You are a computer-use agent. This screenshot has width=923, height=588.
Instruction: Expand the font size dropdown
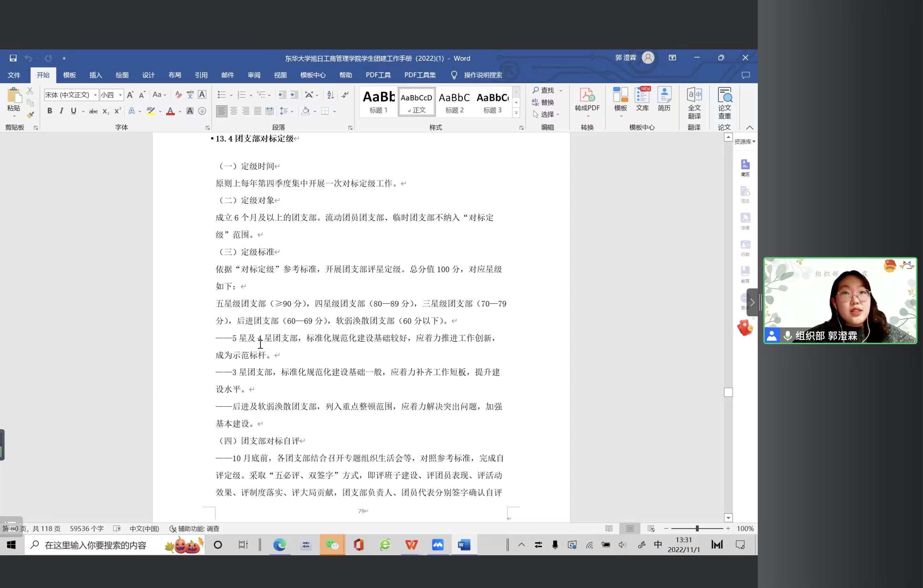pos(120,95)
